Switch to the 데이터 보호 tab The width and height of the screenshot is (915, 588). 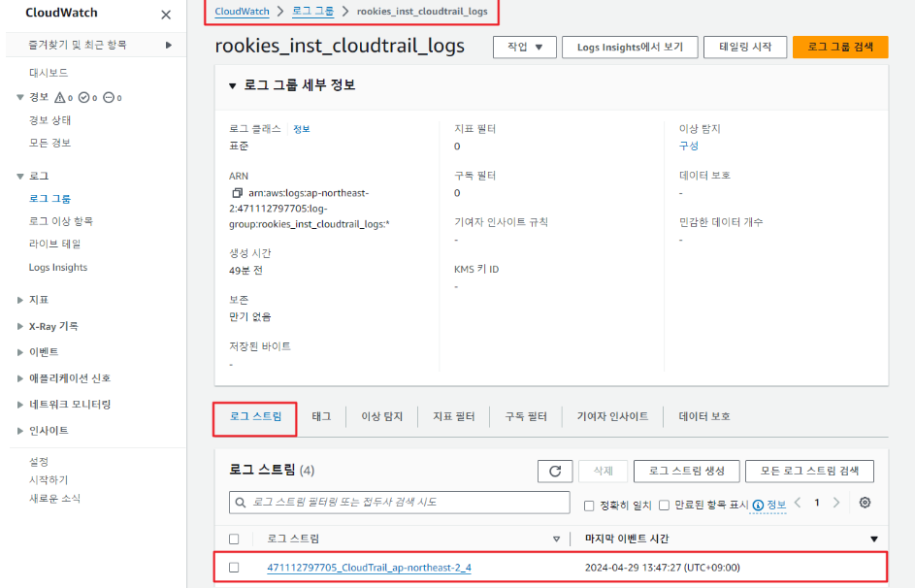click(704, 416)
